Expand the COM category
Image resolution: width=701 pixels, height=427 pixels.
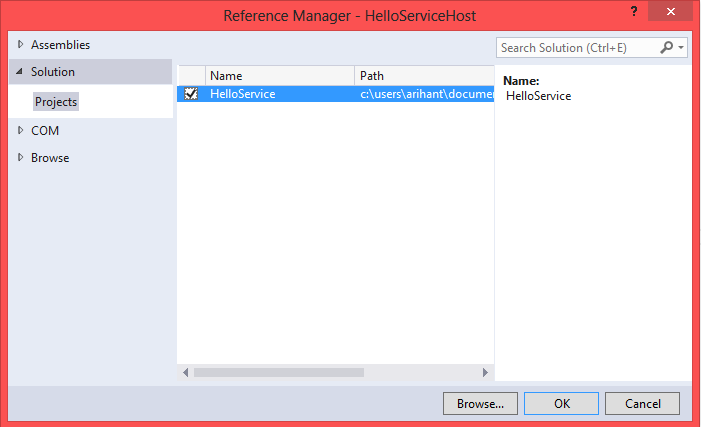coord(21,131)
